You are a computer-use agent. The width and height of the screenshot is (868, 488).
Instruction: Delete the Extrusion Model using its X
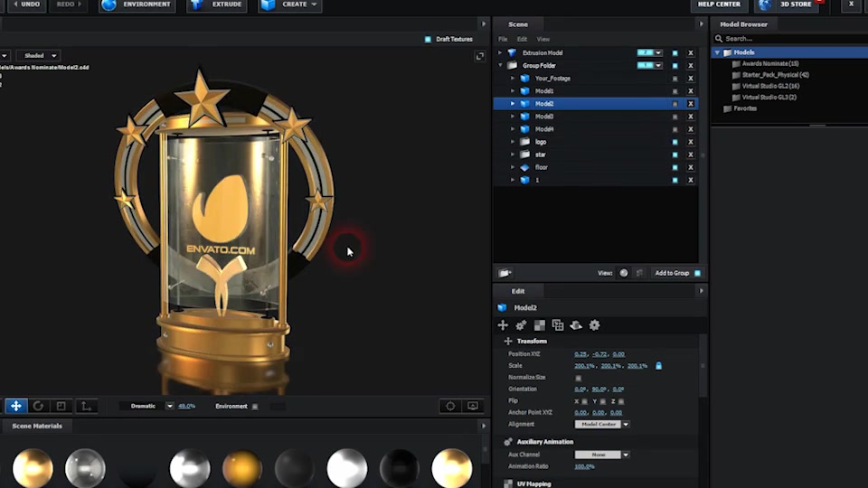point(690,53)
